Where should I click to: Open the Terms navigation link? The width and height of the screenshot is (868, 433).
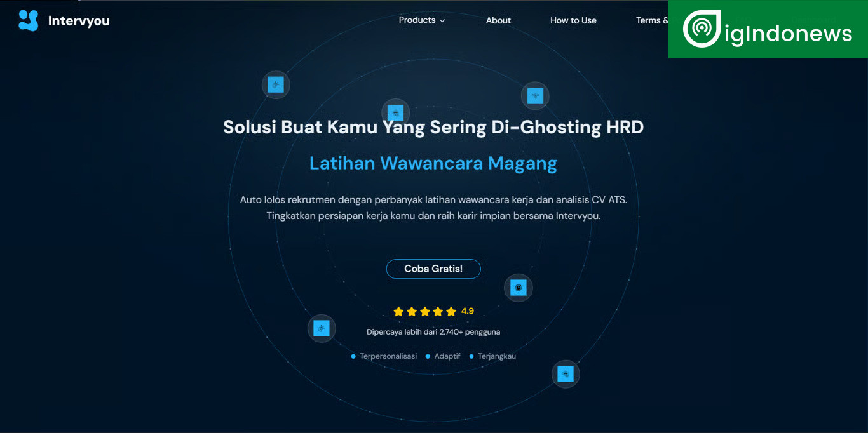click(652, 20)
